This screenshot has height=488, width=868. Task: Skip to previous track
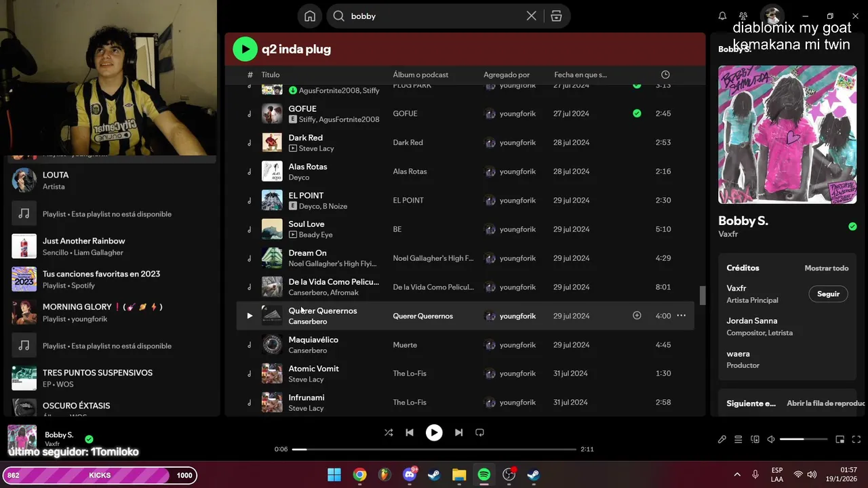[410, 432]
